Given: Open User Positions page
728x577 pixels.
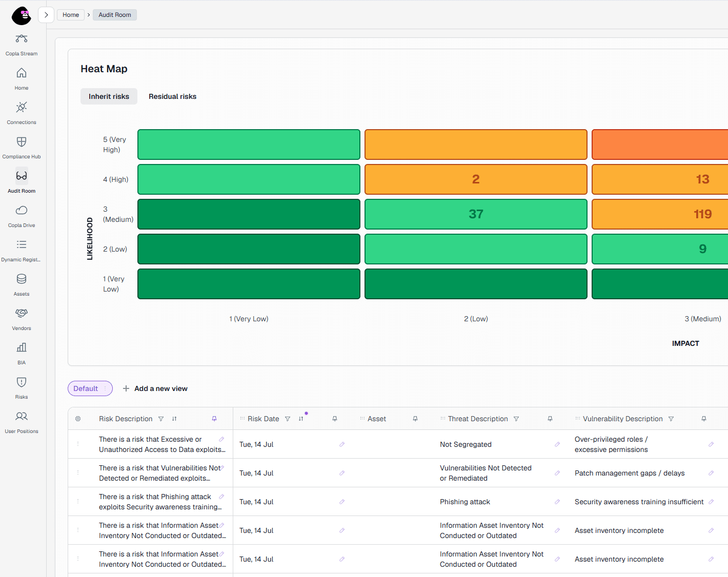Looking at the screenshot, I should tap(22, 422).
